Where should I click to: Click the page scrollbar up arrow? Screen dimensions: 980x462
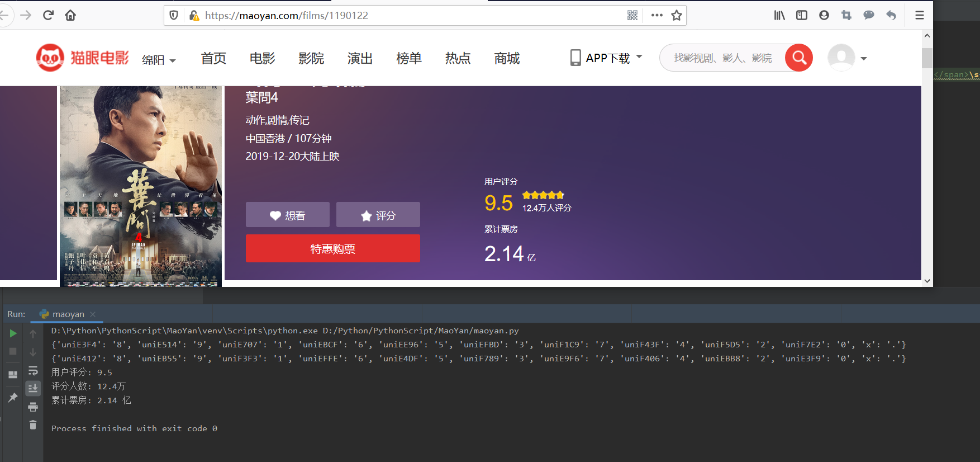pyautogui.click(x=927, y=36)
